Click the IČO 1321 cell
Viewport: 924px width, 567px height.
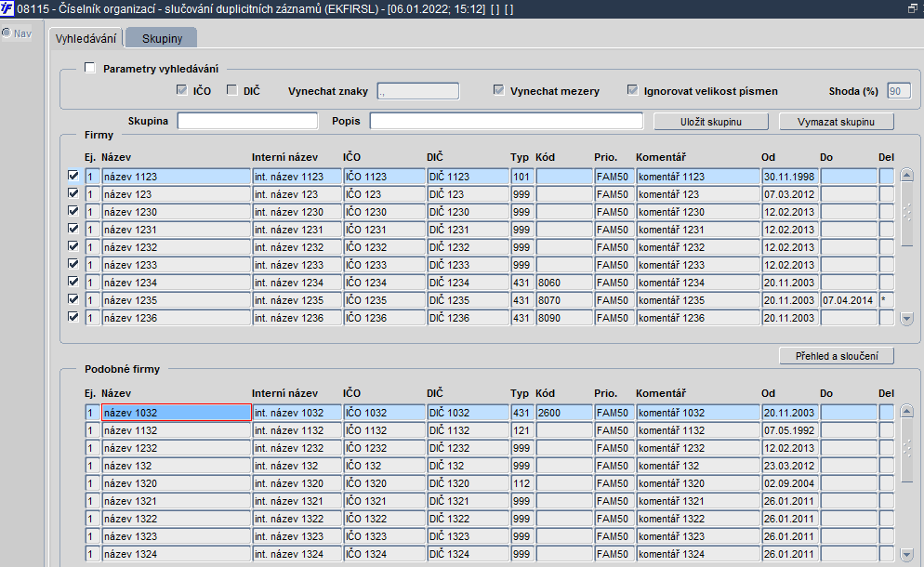[x=384, y=501]
